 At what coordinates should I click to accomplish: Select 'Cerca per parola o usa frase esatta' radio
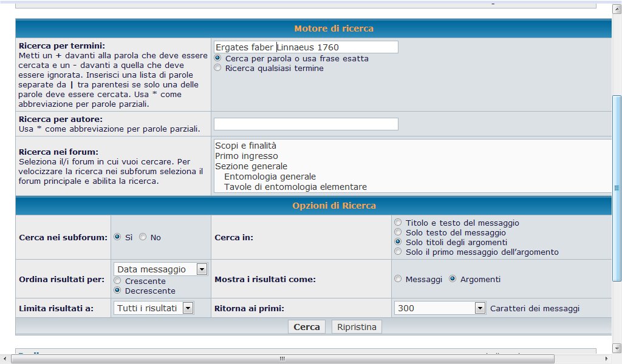(x=217, y=59)
